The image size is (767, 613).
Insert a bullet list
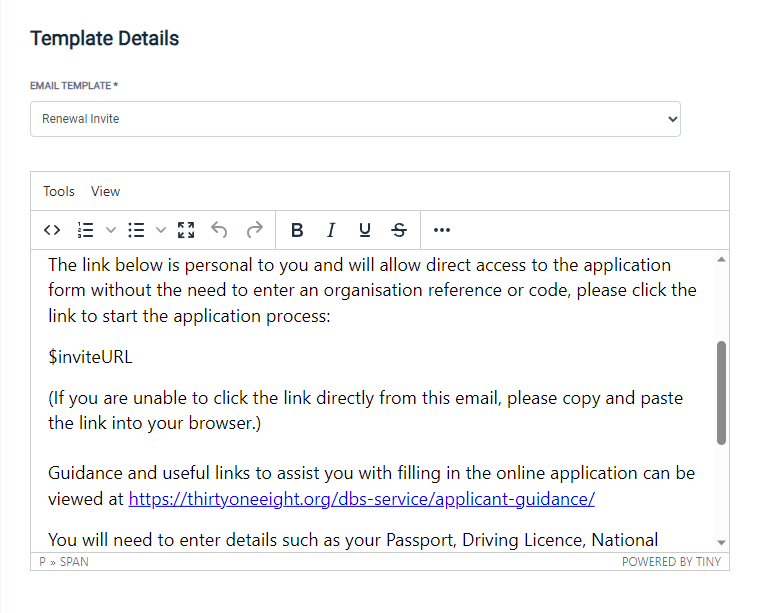click(x=136, y=230)
